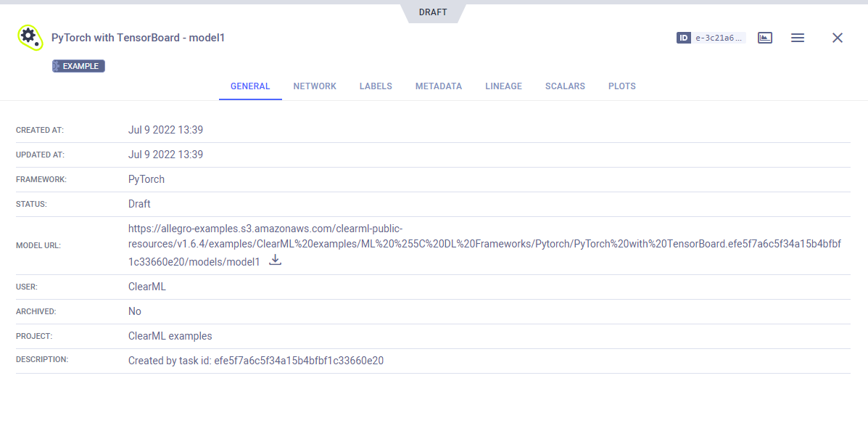Click the DRAFT status label at the top
The height and width of the screenshot is (447, 868).
433,12
